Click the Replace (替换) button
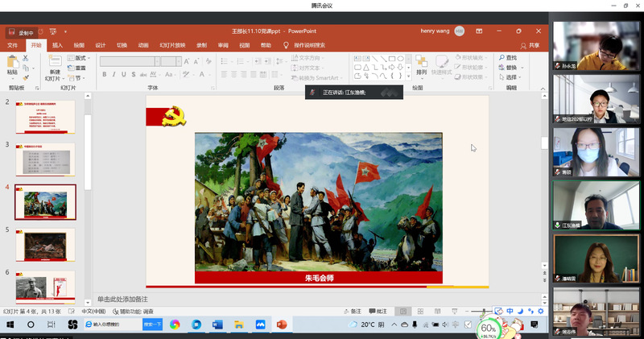The width and height of the screenshot is (644, 339). (x=510, y=68)
